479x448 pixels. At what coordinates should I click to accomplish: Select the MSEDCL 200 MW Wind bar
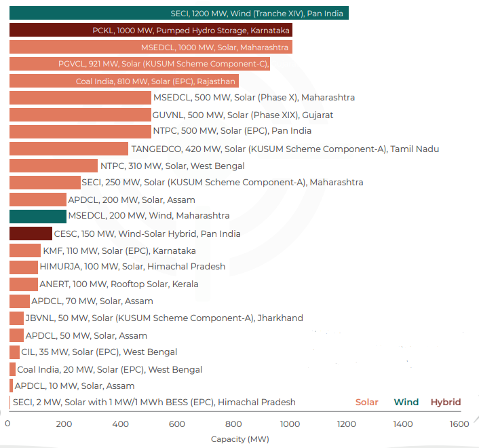point(38,216)
